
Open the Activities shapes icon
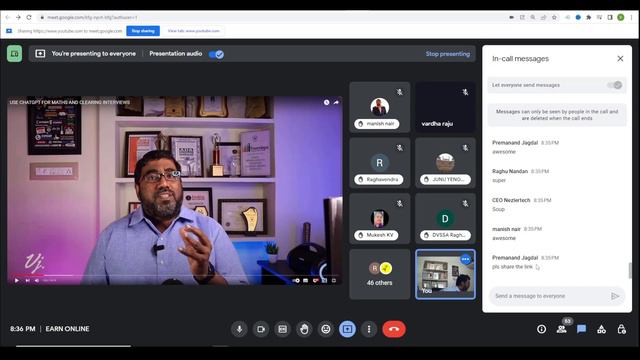click(602, 329)
